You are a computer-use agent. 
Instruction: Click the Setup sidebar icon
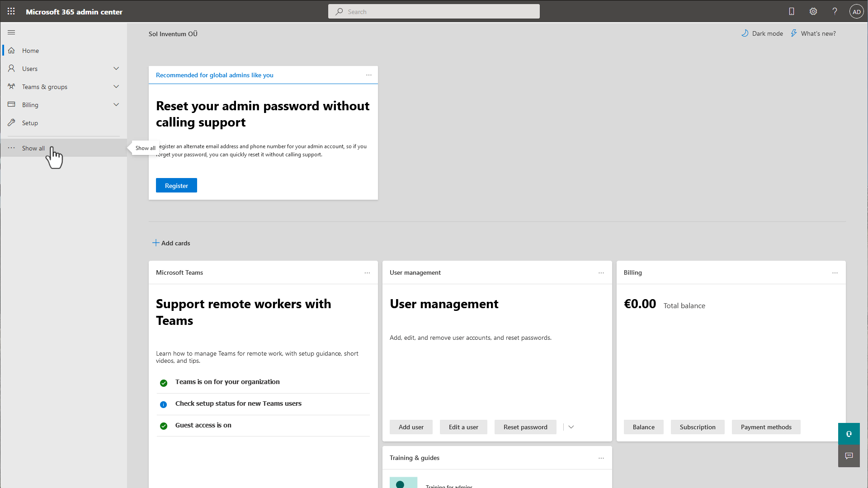tap(11, 122)
